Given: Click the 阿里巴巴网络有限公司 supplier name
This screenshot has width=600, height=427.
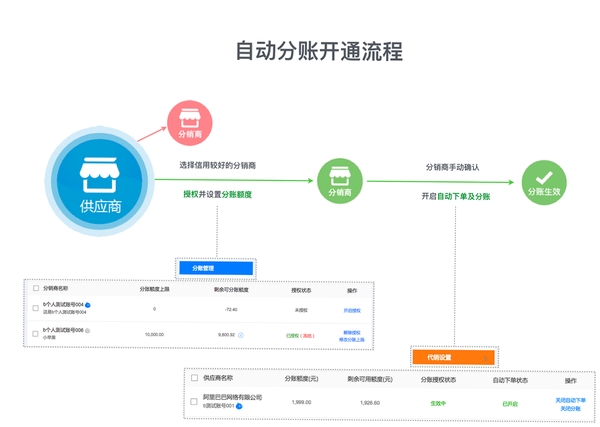Looking at the screenshot, I should click(232, 397).
